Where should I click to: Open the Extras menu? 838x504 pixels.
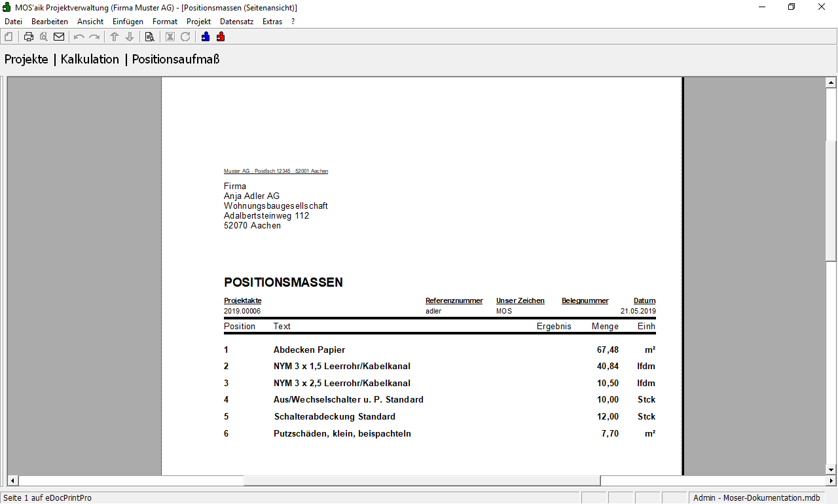coord(272,22)
